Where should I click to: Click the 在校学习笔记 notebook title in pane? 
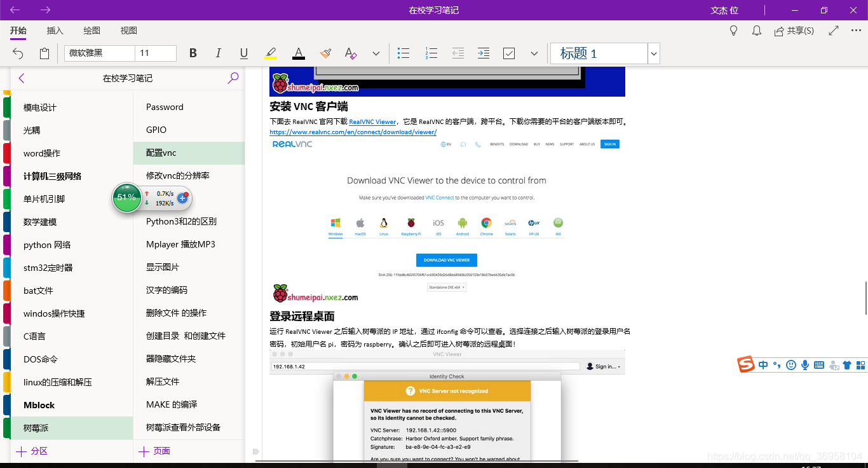(x=128, y=78)
